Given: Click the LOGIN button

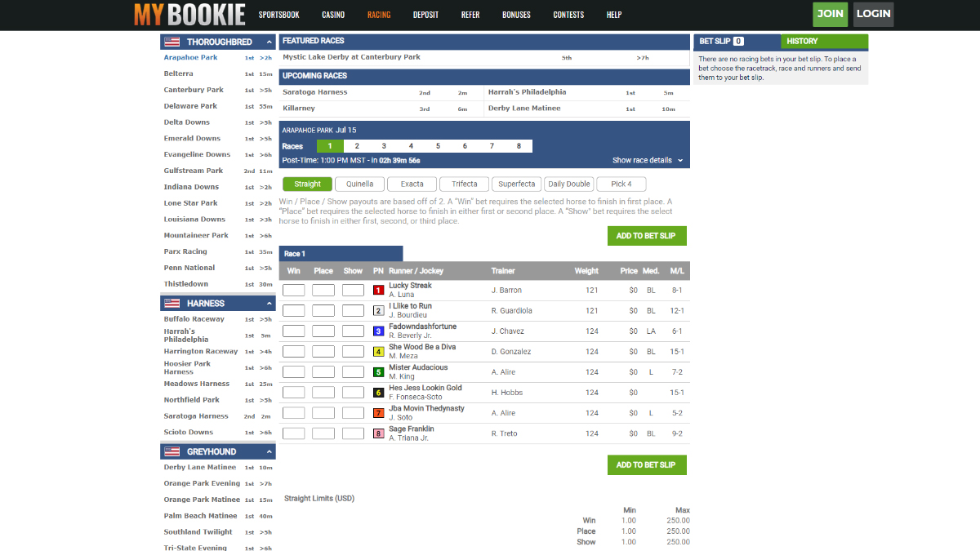Looking at the screenshot, I should (873, 14).
